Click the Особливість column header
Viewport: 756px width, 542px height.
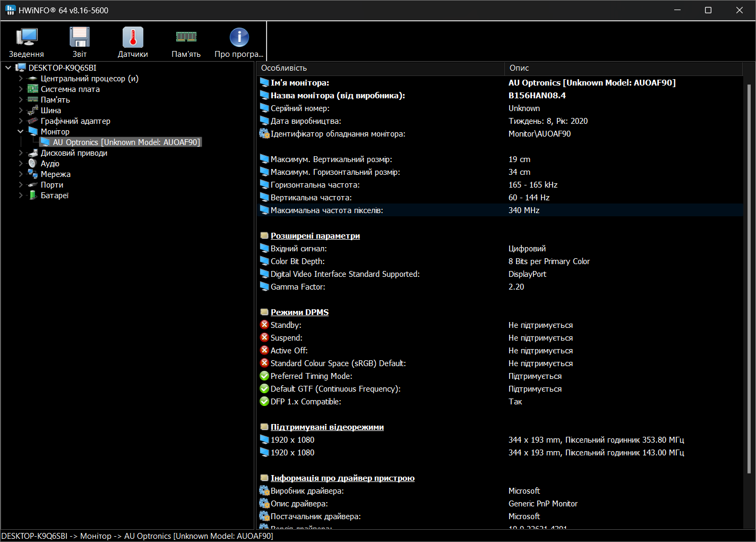click(x=380, y=68)
